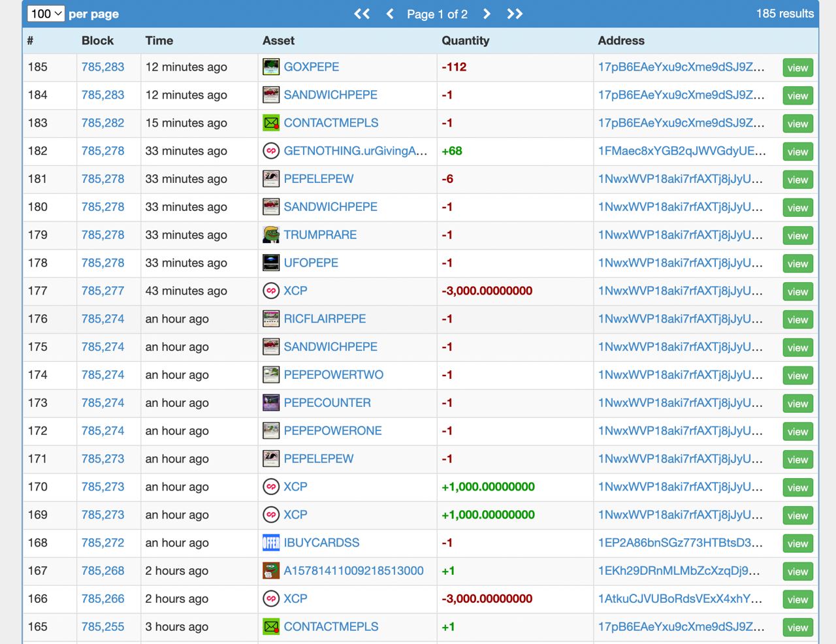
Task: Click the view button for row 177
Action: click(797, 292)
